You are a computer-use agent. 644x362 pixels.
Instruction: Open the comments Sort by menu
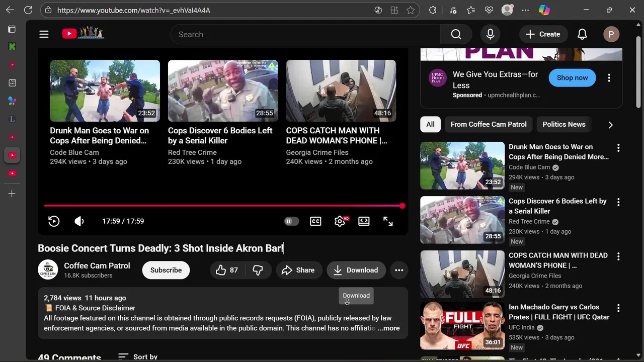click(x=138, y=356)
